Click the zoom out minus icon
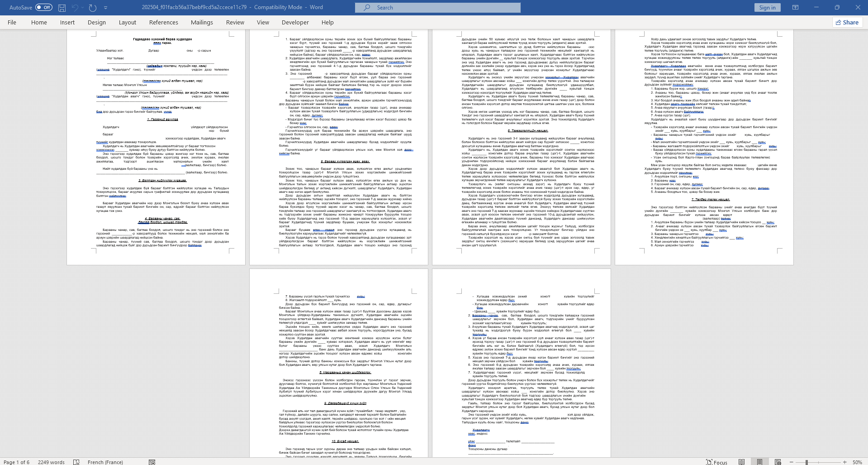Viewport: 868px width, 465px height. coord(791,462)
